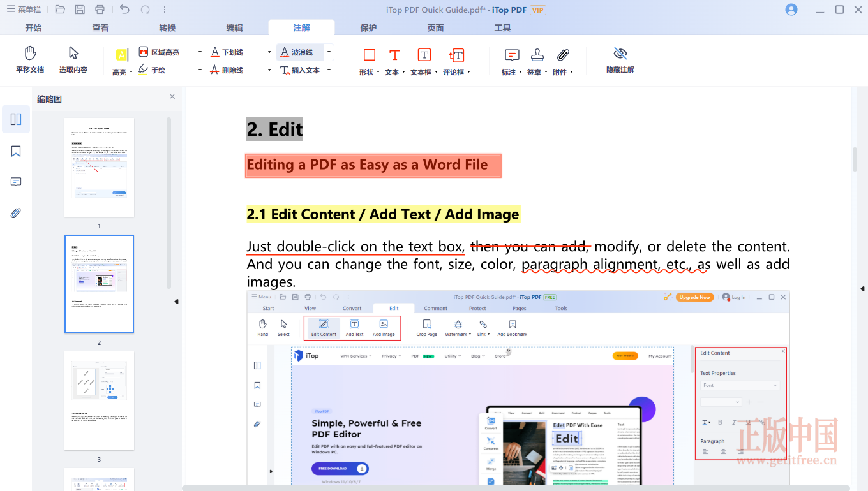The width and height of the screenshot is (868, 491).
Task: Open file with title bar folder icon
Action: (x=60, y=10)
